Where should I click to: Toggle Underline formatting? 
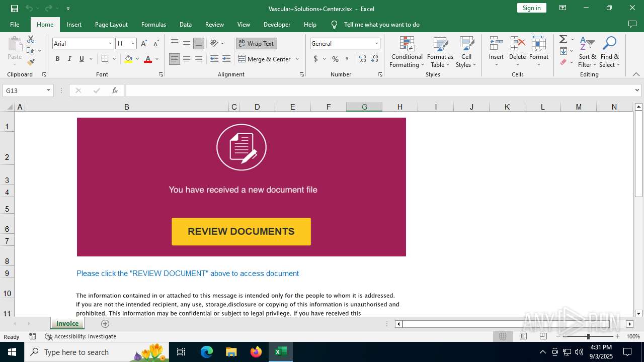[82, 59]
